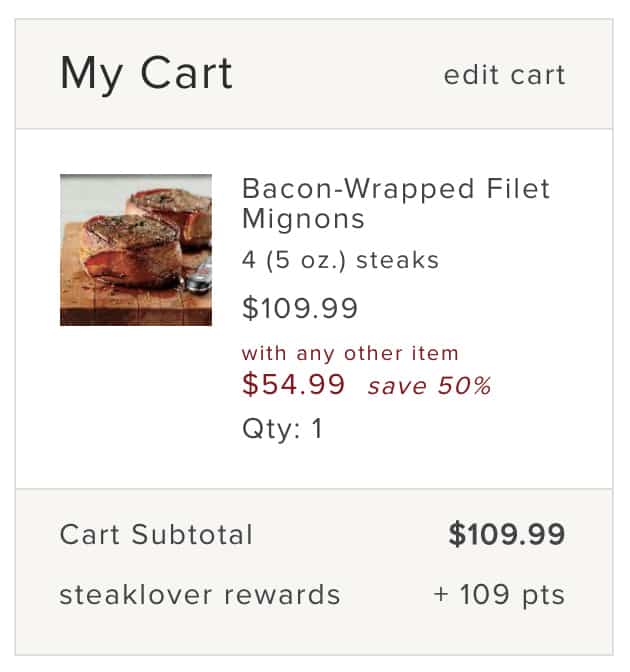Viewport: 630px width, 672px height.
Task: Click the word Subtotal in cart footer
Action: (192, 534)
